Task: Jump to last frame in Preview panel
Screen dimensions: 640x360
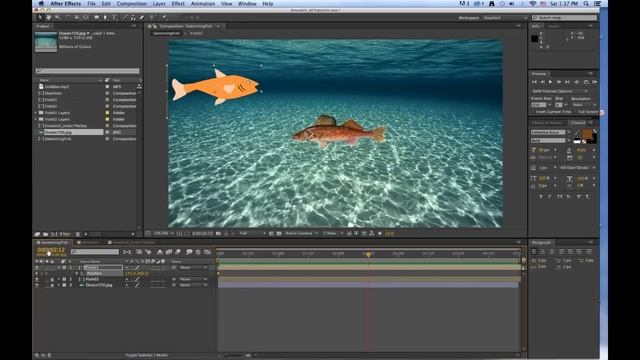Action: (567, 82)
